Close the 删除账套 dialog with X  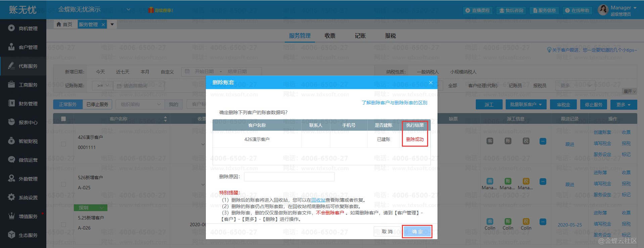430,83
